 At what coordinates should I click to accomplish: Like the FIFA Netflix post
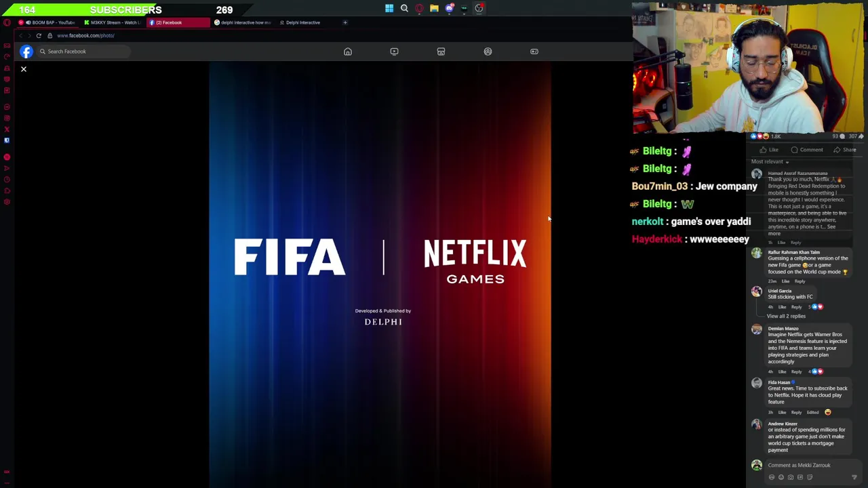click(769, 150)
